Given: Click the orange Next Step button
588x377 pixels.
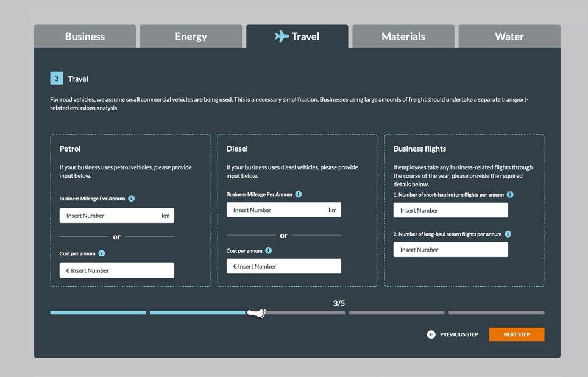Looking at the screenshot, I should (x=516, y=334).
